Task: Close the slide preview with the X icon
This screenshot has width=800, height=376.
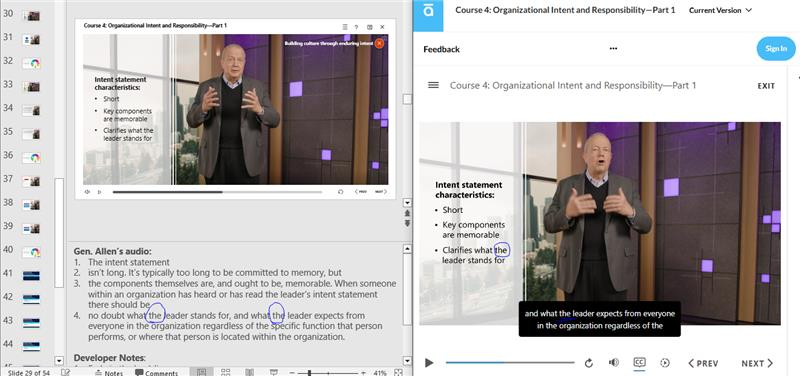Action: pos(382,27)
